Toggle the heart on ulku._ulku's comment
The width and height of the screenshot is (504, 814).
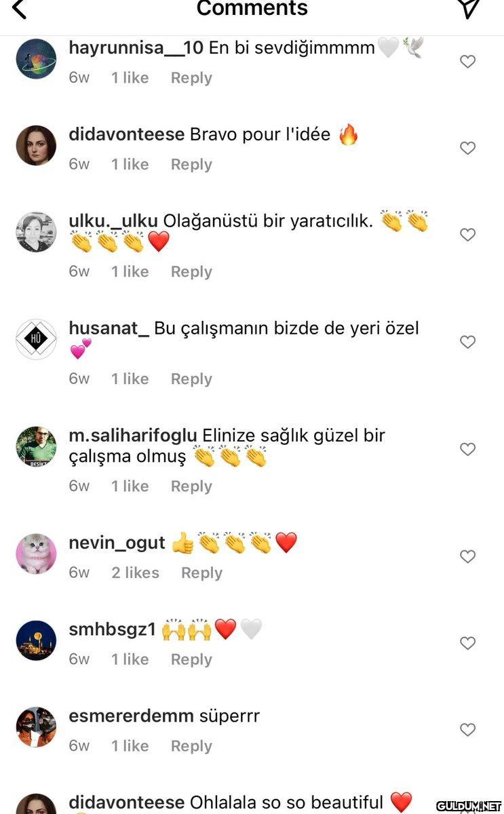[x=467, y=235]
